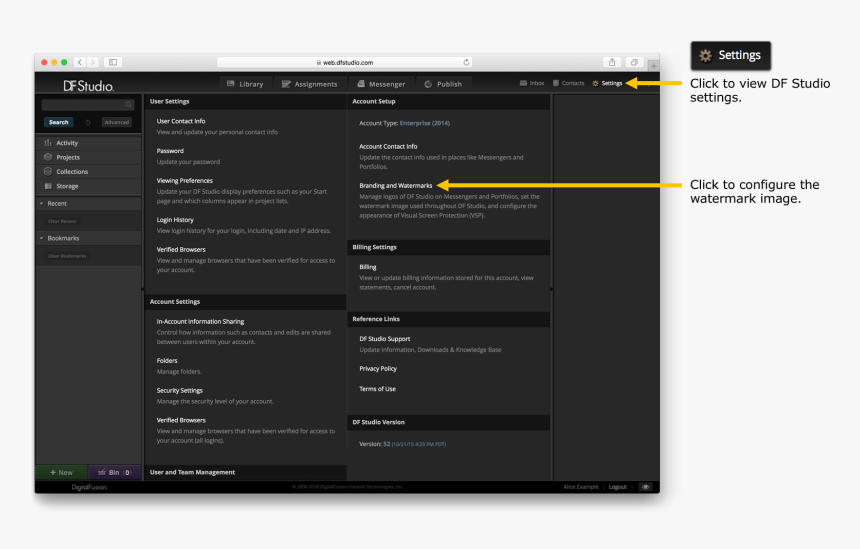Open the Library tab
This screenshot has width=860, height=549.
tap(245, 84)
